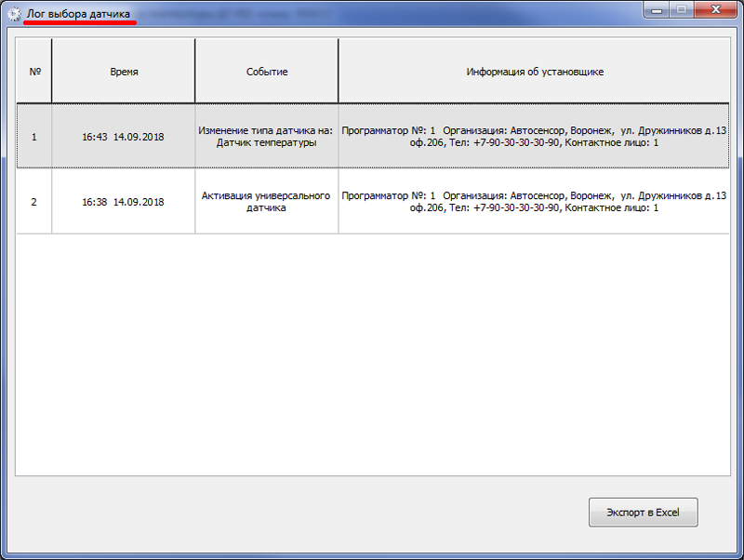Close the Лог выбора датчика window
This screenshot has height=560, width=744.
pyautogui.click(x=715, y=10)
